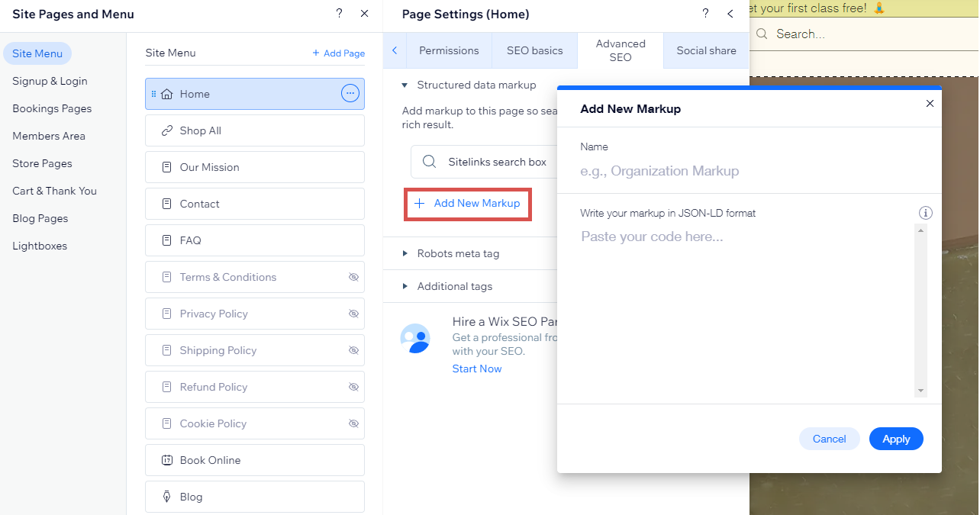Viewport: 980px width, 515px height.
Task: Switch to the SEO basics tab
Action: (x=534, y=50)
